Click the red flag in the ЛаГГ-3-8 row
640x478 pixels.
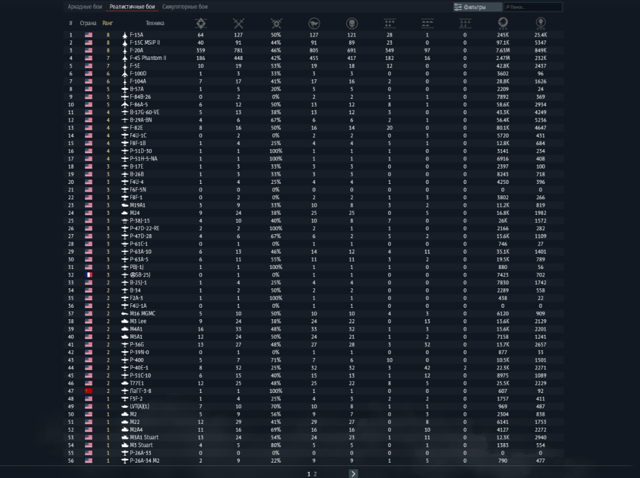89,391
